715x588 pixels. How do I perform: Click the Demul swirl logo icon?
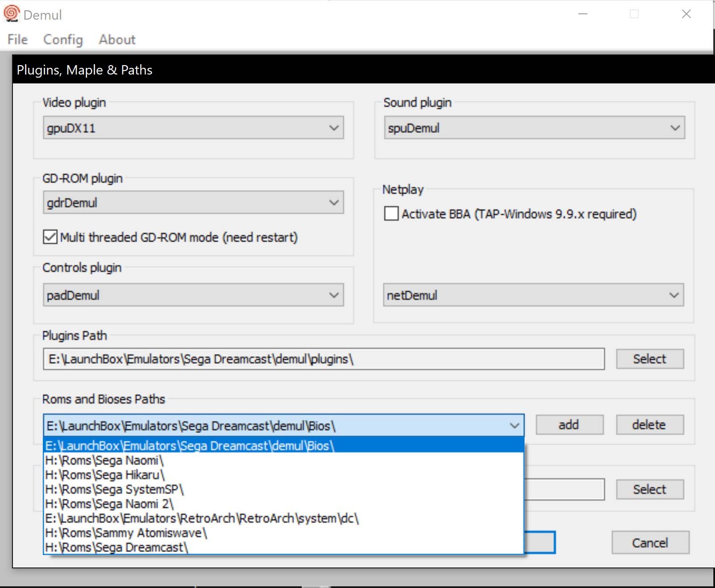coord(12,13)
